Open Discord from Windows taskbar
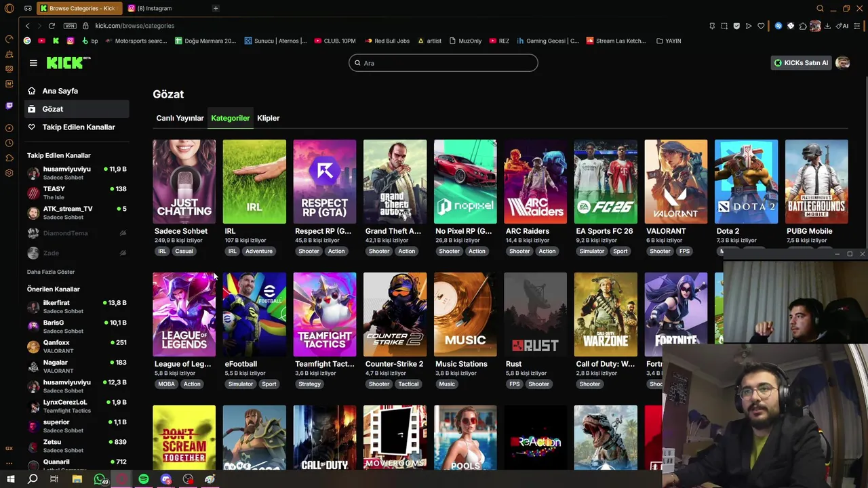This screenshot has height=488, width=868. [166, 479]
